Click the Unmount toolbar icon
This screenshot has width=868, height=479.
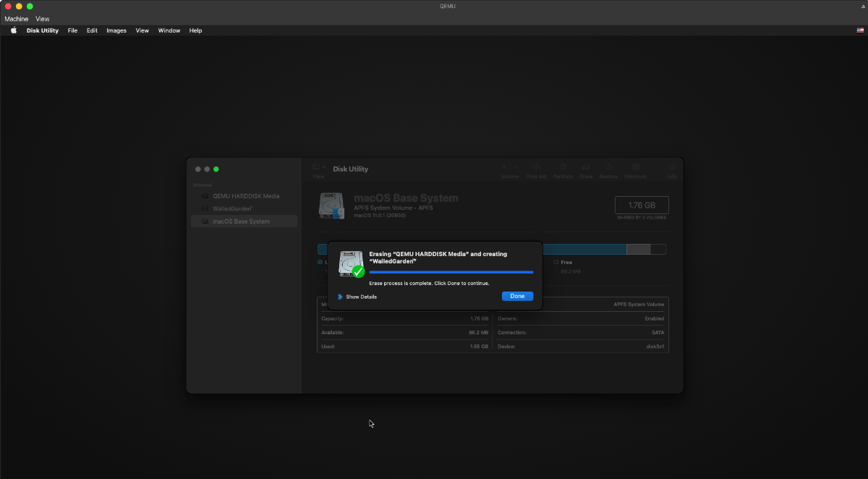tap(635, 167)
